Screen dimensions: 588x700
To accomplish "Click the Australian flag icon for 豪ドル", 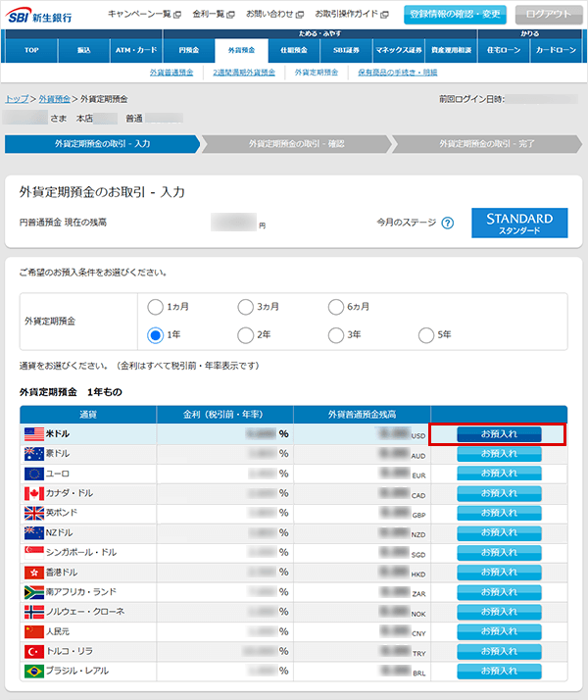I will click(34, 454).
